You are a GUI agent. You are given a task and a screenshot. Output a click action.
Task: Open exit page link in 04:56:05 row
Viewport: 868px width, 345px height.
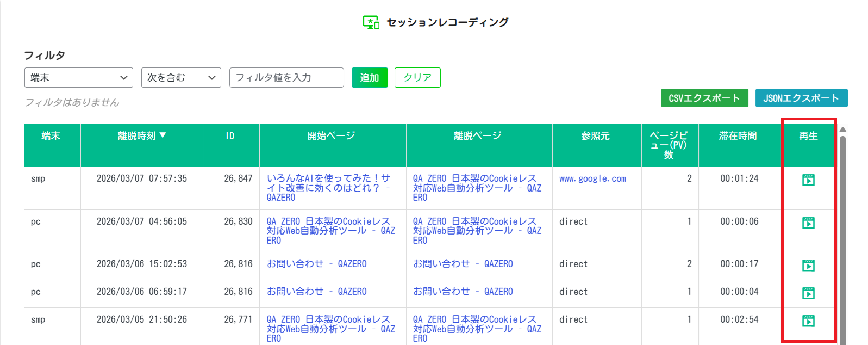tap(477, 231)
